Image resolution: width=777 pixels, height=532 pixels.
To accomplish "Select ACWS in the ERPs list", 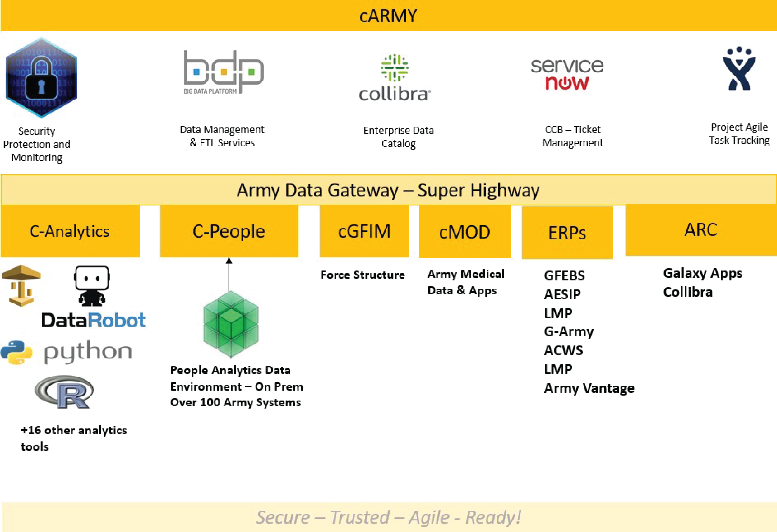I will click(563, 351).
